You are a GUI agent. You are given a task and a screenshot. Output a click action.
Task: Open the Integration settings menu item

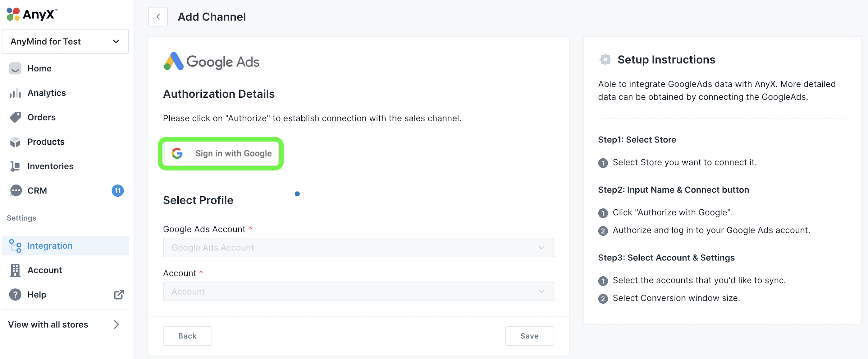click(50, 246)
